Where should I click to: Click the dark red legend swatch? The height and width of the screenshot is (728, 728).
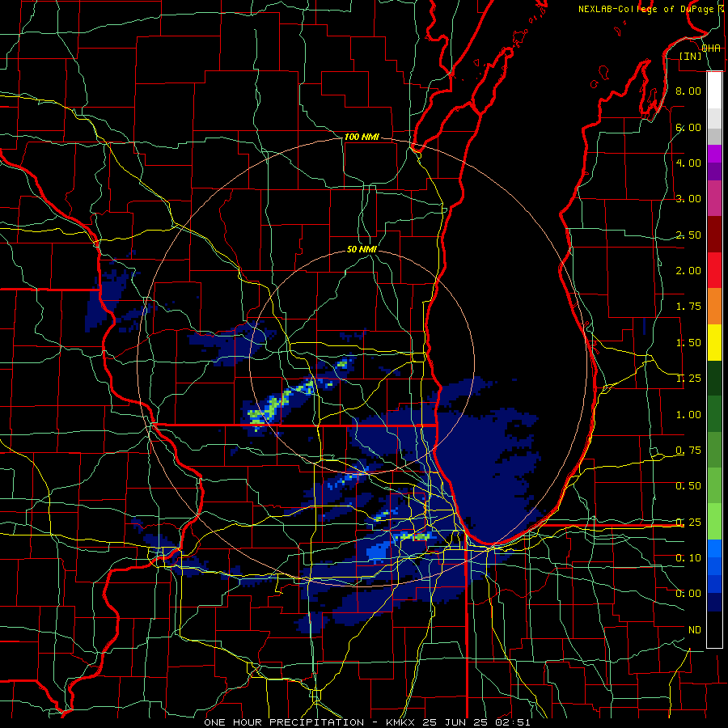(x=714, y=235)
